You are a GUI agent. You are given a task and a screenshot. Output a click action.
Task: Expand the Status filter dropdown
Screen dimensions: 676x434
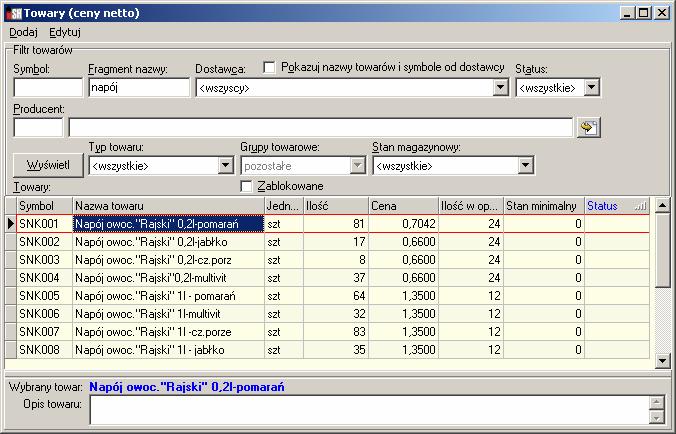point(592,88)
